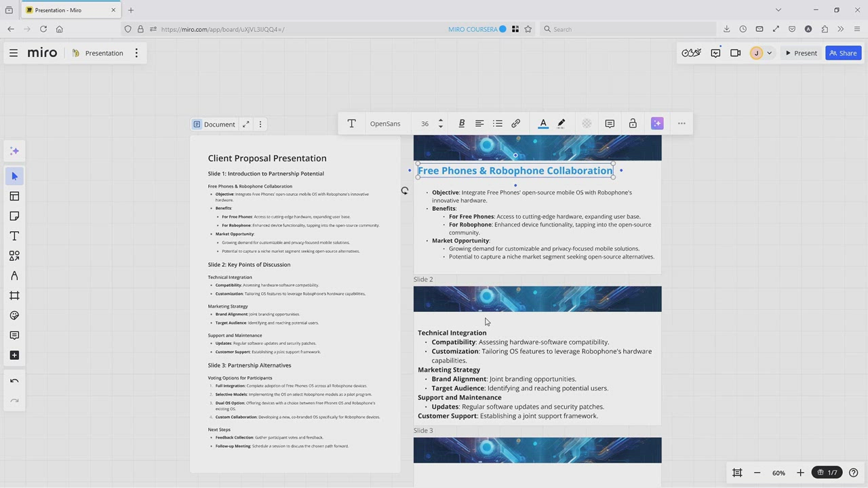Select the Comment tool in left toolbar
Image resolution: width=868 pixels, height=488 pixels.
pyautogui.click(x=14, y=335)
